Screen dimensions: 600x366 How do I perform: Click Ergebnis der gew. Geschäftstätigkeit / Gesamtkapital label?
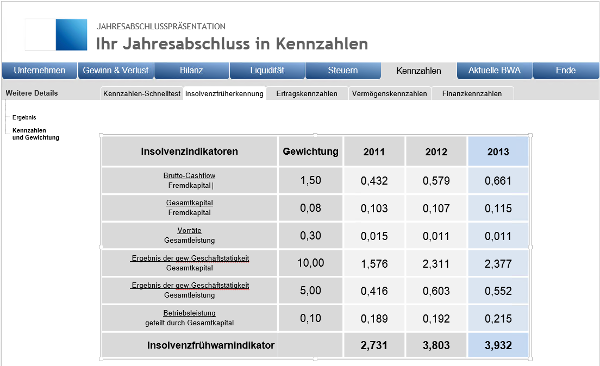pos(189,263)
